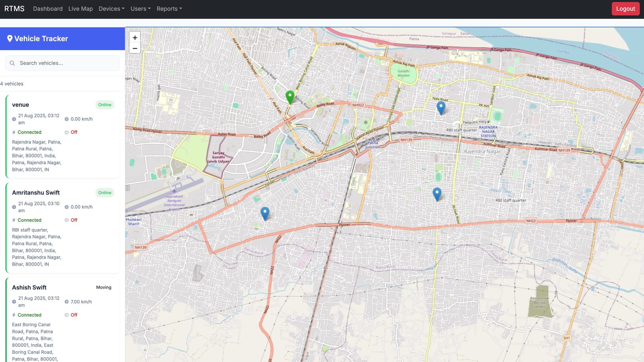
Task: Click the 7.00 km/h speed value
Action: tap(81, 302)
